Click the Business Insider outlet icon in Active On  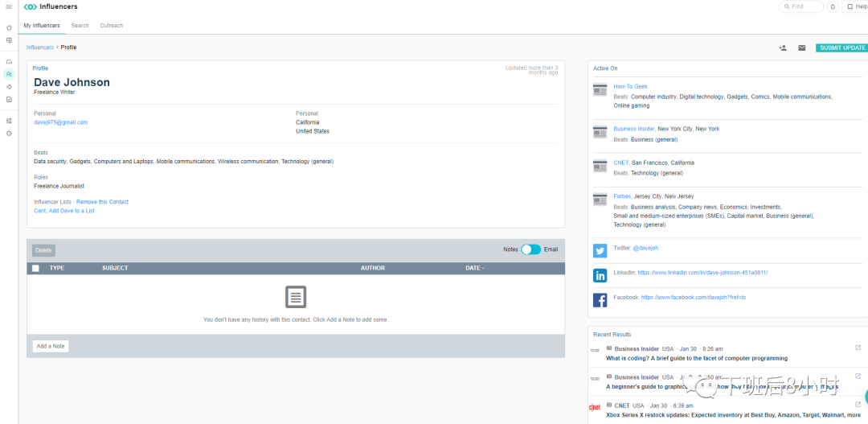click(600, 132)
